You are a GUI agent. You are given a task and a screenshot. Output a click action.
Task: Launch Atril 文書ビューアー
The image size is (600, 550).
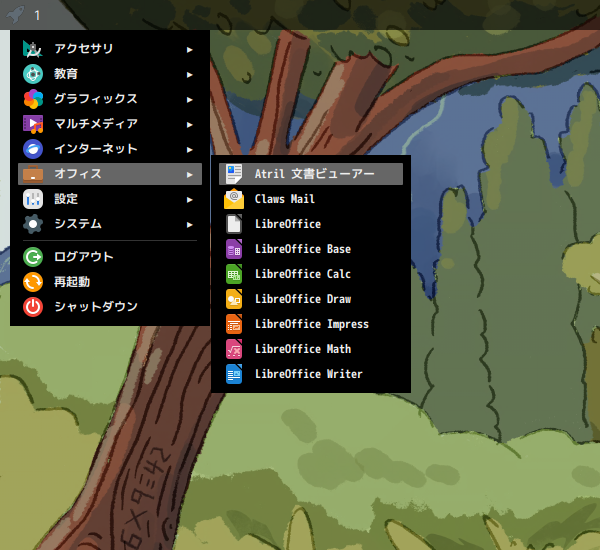click(311, 174)
